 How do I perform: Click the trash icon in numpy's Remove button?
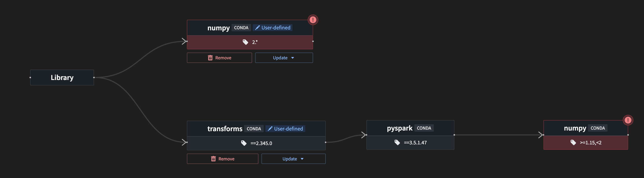210,58
